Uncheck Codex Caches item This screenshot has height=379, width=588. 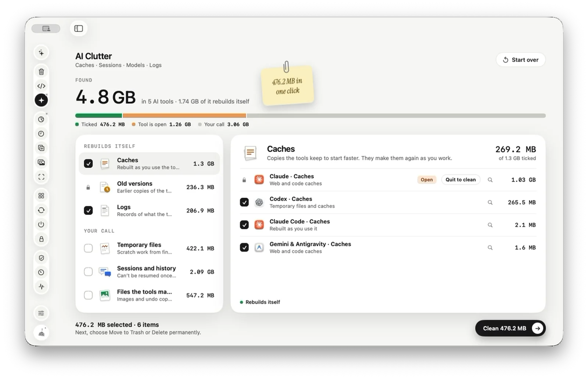(x=244, y=203)
